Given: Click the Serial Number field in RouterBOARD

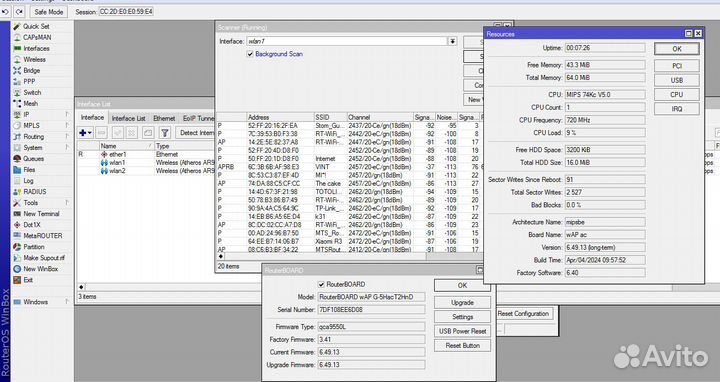Looking at the screenshot, I should [371, 310].
